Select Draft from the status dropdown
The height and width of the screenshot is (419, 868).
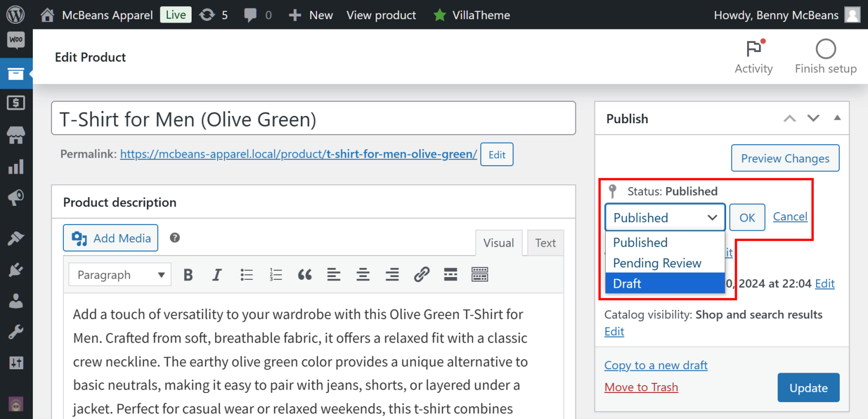(627, 283)
